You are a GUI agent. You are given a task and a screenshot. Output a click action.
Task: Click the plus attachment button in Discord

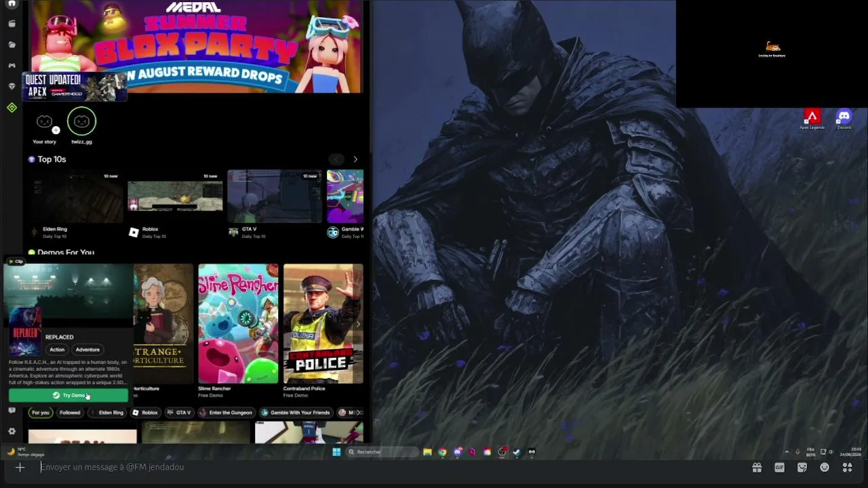tap(20, 467)
